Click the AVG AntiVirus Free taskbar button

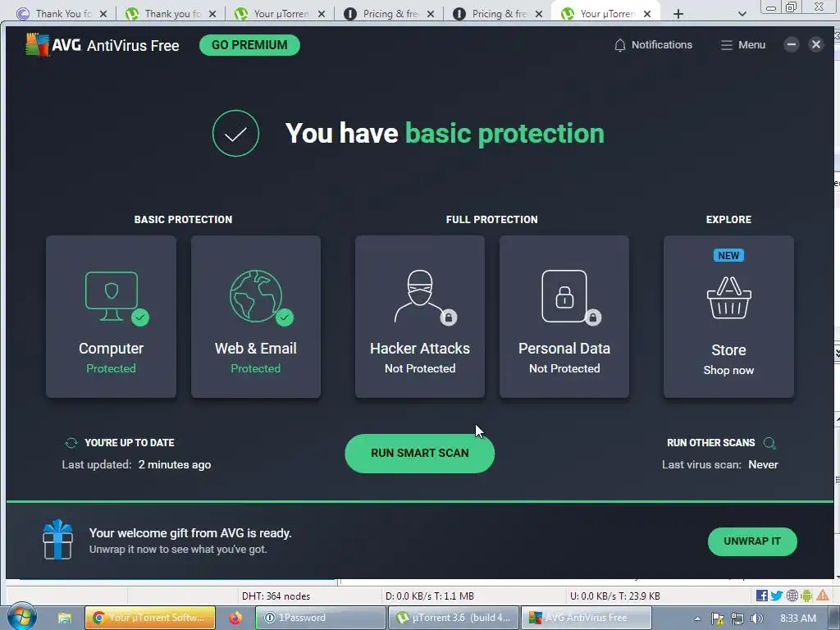(x=586, y=618)
